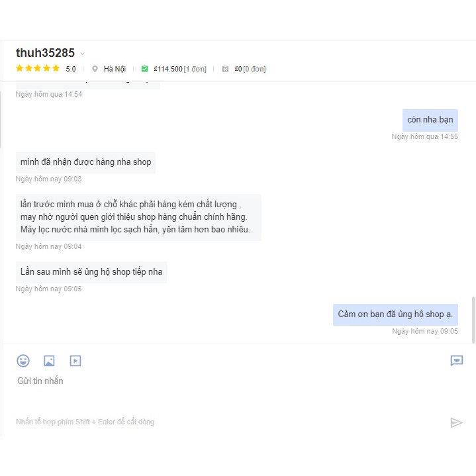Send the message with arrow icon

456,422
